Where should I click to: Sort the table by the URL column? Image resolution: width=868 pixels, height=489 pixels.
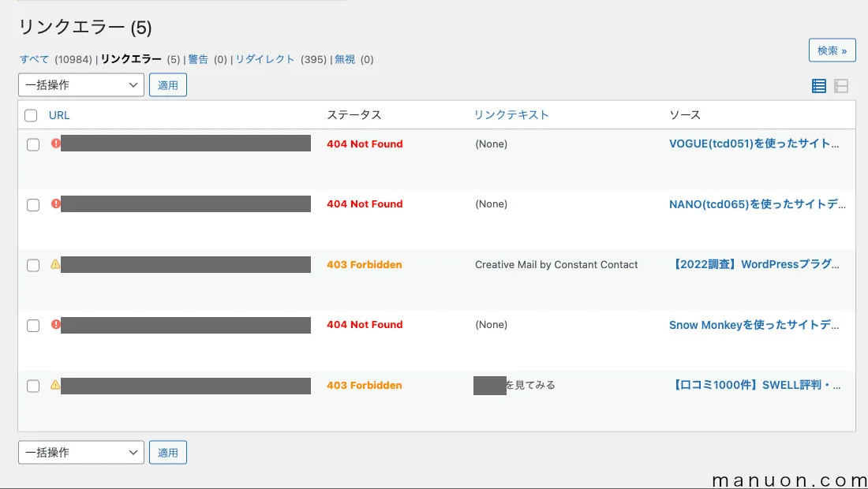pos(59,114)
